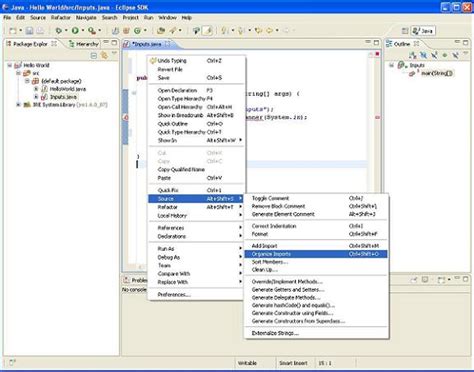The width and height of the screenshot is (474, 372).
Task: Click the Last Edit Location icon
Action: [258, 31]
